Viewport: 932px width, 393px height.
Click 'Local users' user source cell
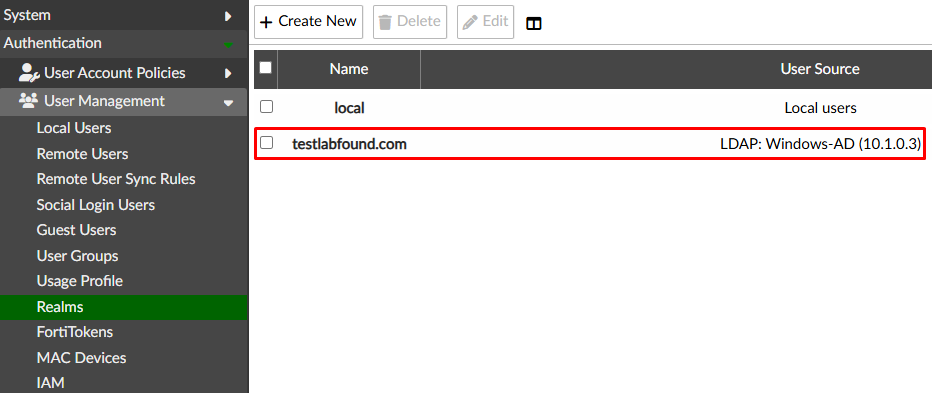[x=820, y=108]
